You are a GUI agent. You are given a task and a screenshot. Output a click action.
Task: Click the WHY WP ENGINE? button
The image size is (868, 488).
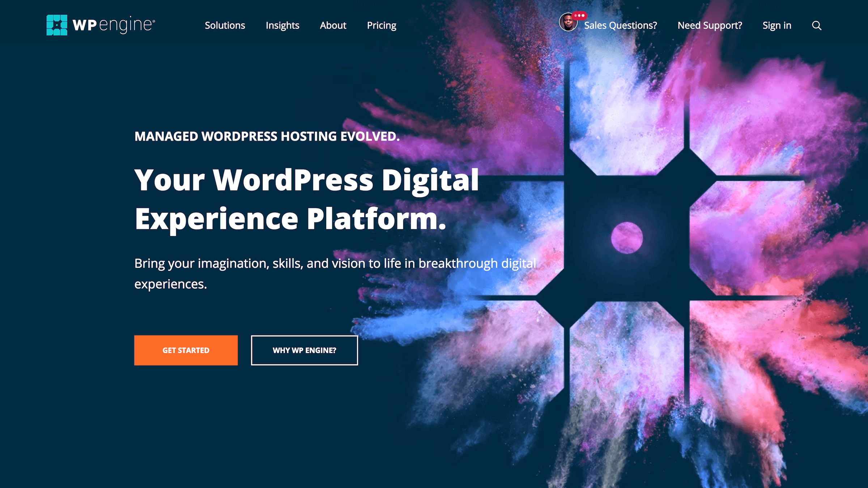coord(305,350)
